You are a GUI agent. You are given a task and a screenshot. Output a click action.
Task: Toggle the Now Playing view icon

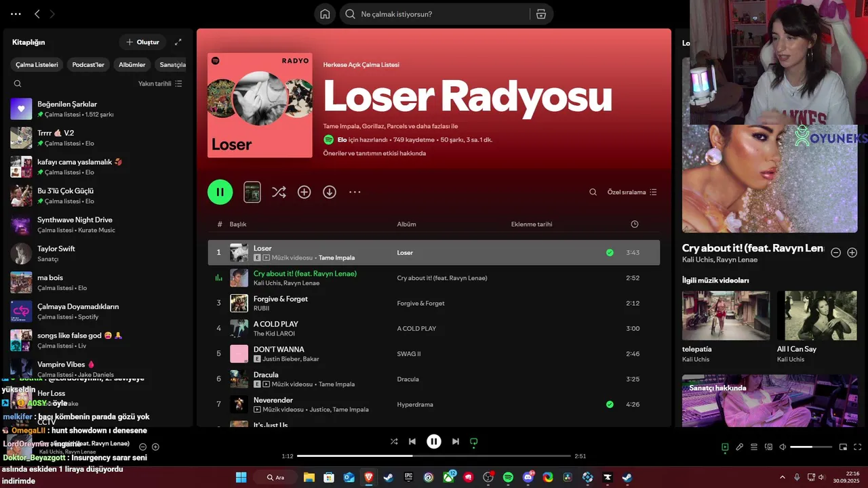(725, 447)
